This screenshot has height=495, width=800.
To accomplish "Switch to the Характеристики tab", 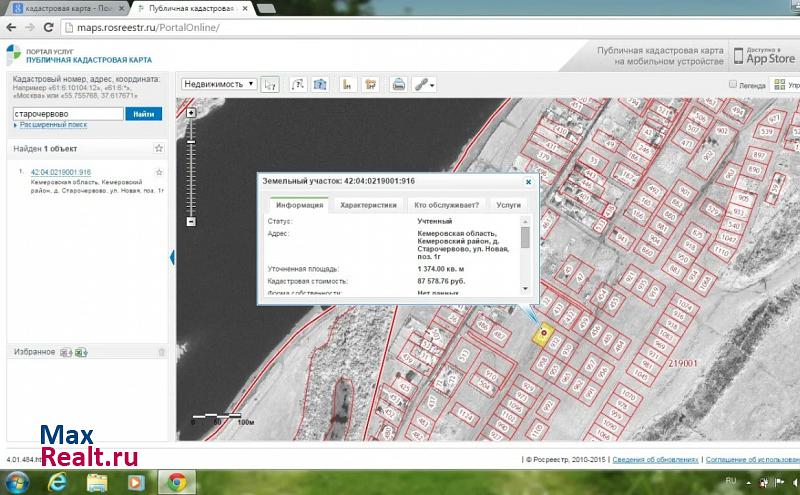I will (368, 204).
